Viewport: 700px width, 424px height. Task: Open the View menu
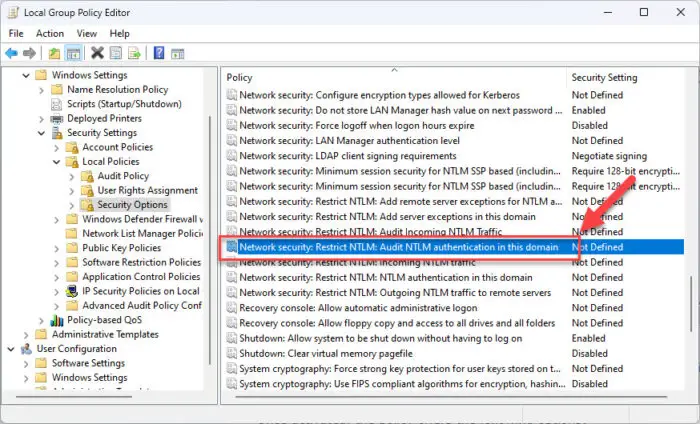[87, 33]
